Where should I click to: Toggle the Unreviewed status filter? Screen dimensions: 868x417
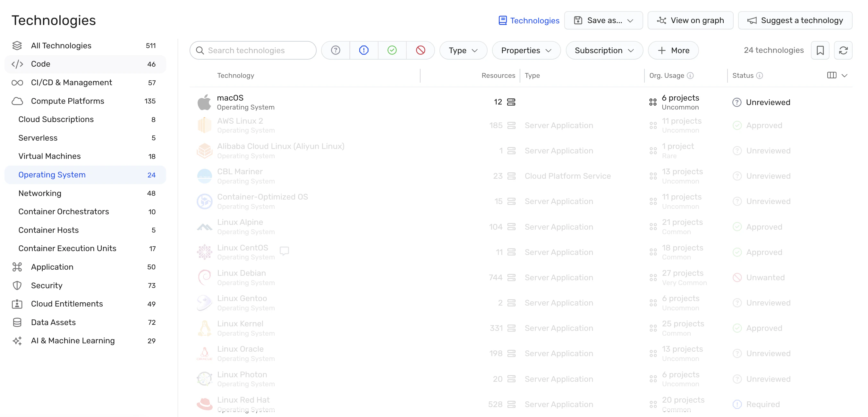(x=335, y=51)
